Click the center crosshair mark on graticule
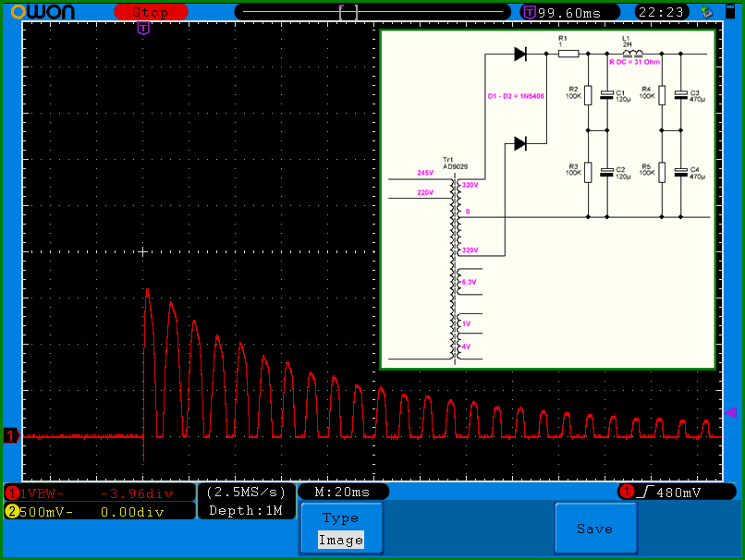This screenshot has height=560, width=745. (142, 252)
